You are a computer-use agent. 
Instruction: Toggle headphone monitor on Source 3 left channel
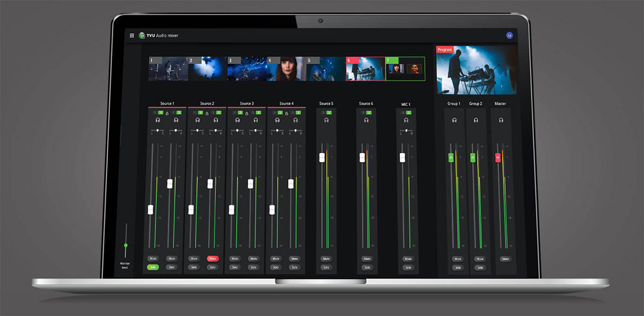[x=237, y=120]
